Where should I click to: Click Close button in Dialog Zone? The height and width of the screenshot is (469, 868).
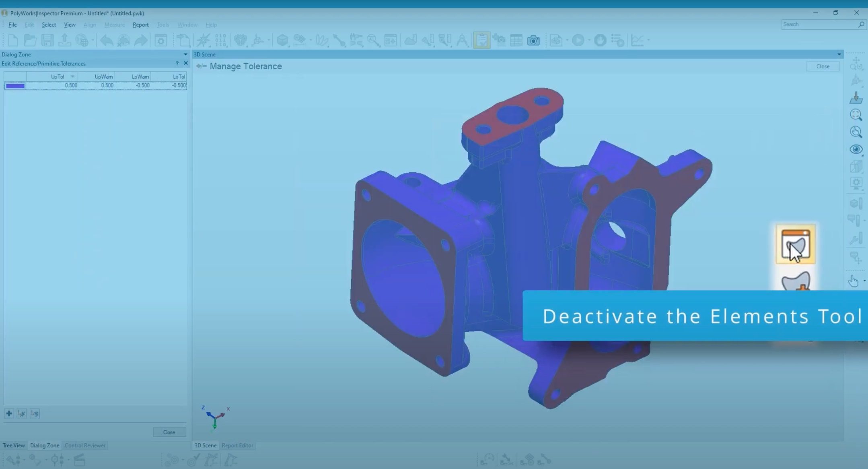(x=169, y=432)
